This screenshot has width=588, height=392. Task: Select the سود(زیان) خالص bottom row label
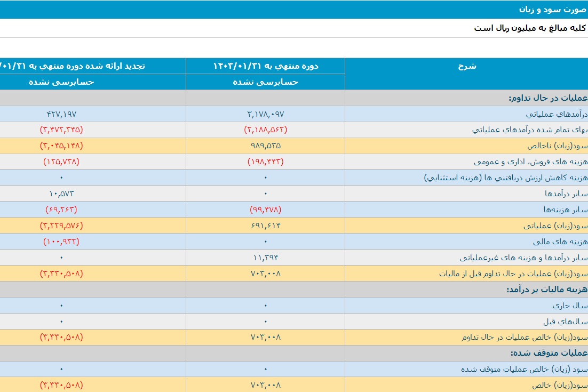pos(560,385)
